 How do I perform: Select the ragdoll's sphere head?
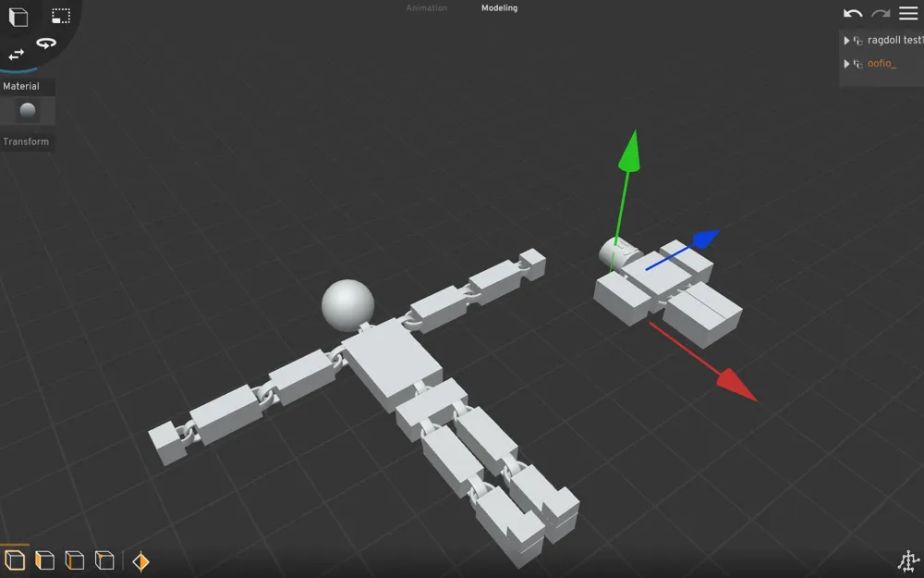pos(347,305)
